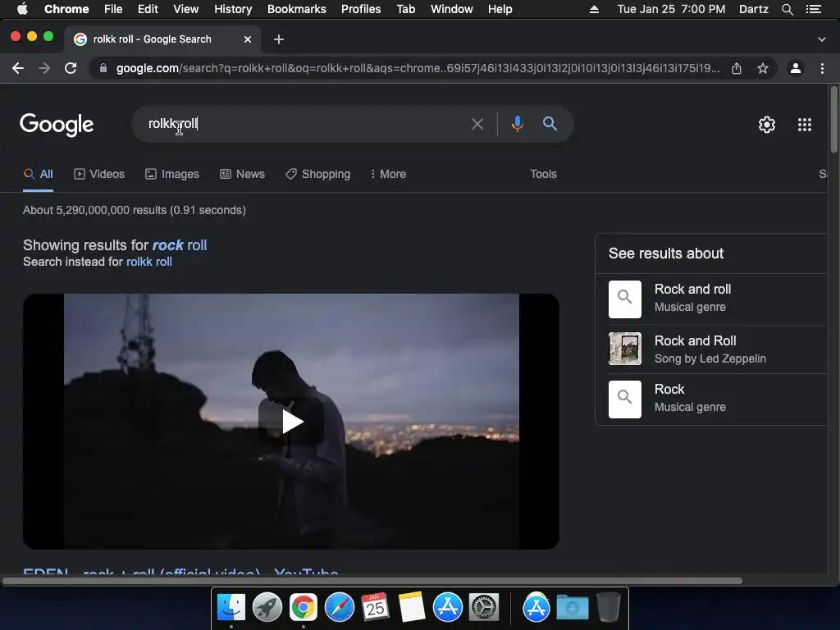The height and width of the screenshot is (630, 840).
Task: Click the Google logo
Action: tap(57, 125)
